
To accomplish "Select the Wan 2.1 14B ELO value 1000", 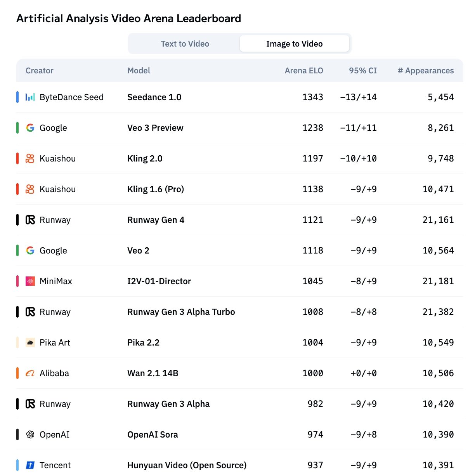I will click(312, 373).
